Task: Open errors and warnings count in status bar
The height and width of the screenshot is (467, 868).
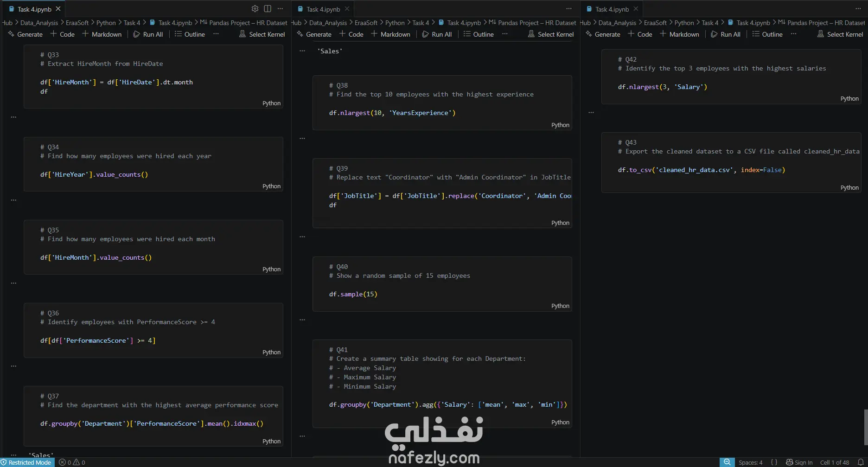Action: coord(72,462)
